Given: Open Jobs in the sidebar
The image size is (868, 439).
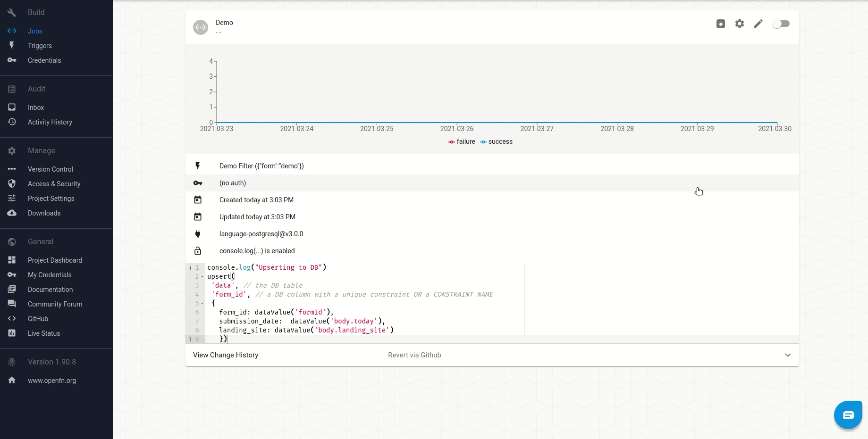Looking at the screenshot, I should pos(35,31).
